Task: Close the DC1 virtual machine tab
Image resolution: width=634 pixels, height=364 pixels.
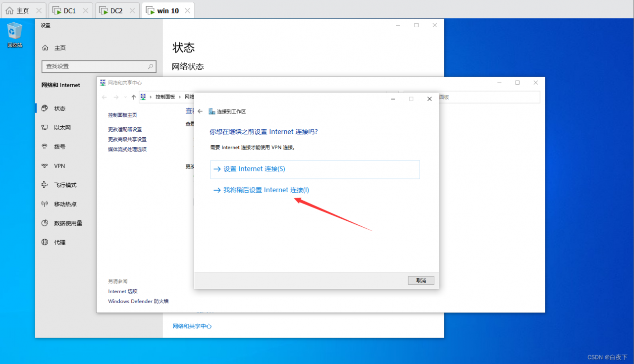Action: pos(86,10)
